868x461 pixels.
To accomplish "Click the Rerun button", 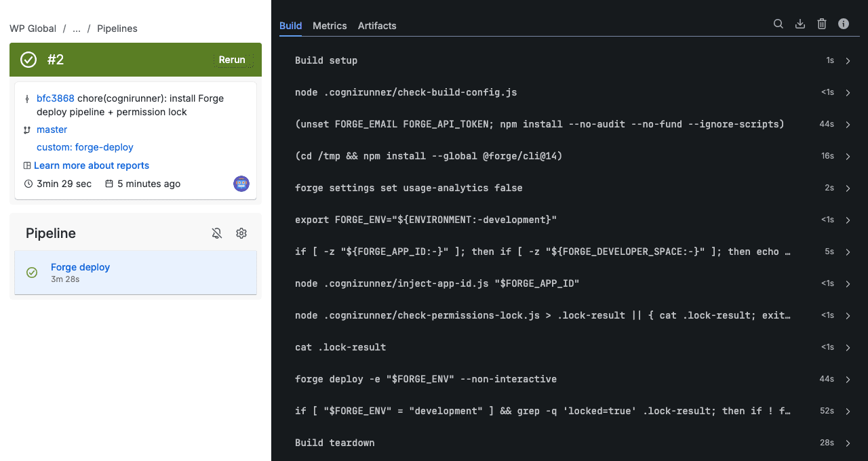I will [x=232, y=60].
